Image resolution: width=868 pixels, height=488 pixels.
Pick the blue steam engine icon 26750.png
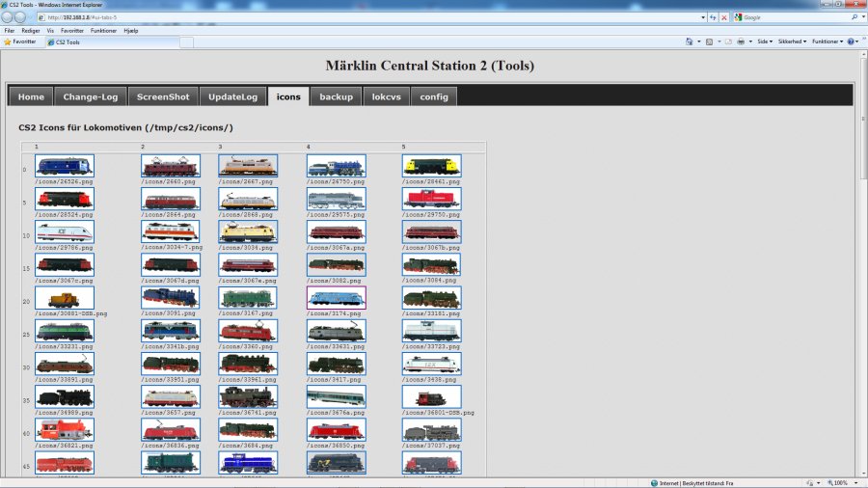point(336,166)
